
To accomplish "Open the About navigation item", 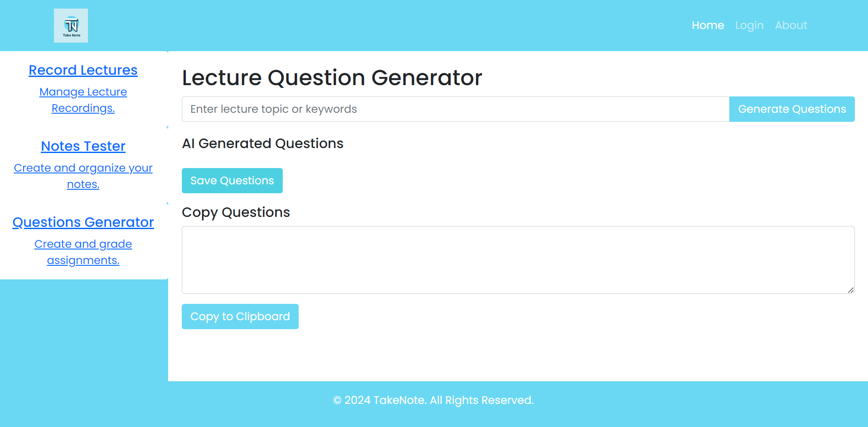I will click(x=791, y=25).
